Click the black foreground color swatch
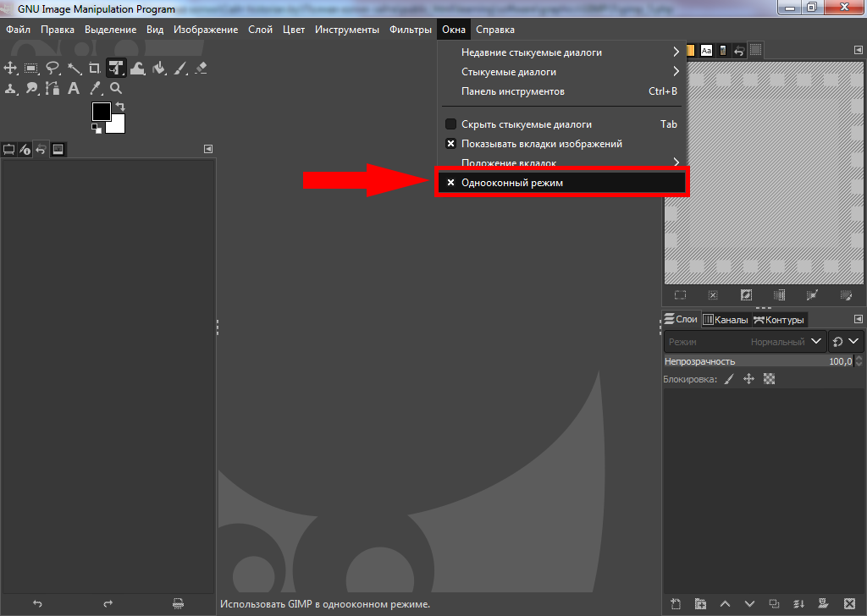 pos(101,112)
